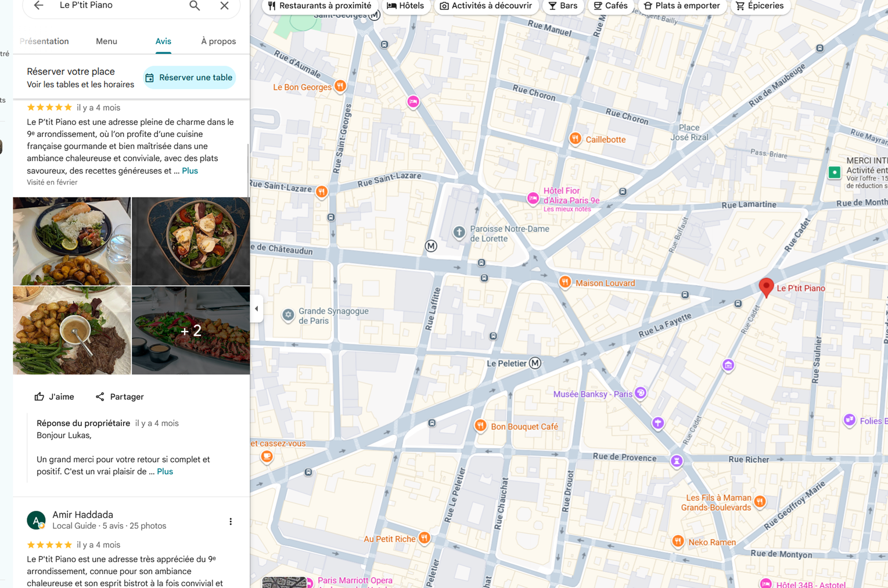The height and width of the screenshot is (588, 888).
Task: Expand owner reply with Plus link
Action: tap(165, 471)
